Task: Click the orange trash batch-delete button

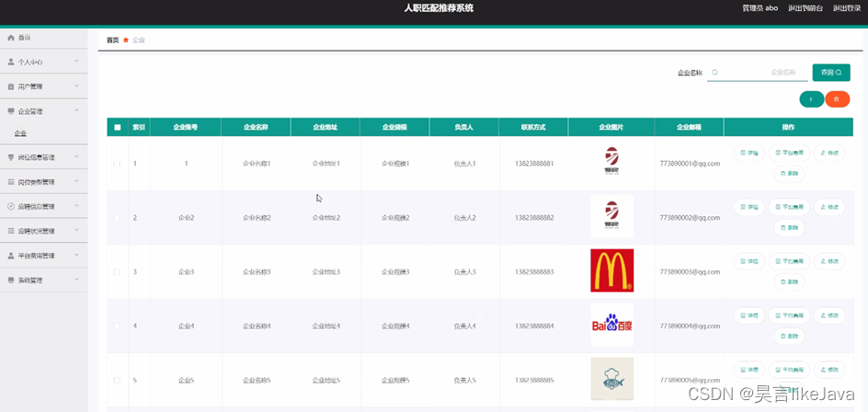Action: (x=837, y=99)
